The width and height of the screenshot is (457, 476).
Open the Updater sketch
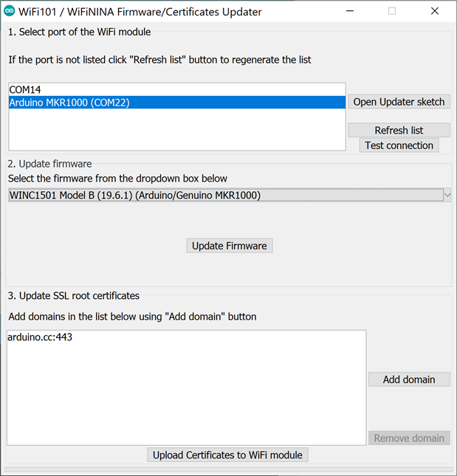pyautogui.click(x=399, y=102)
